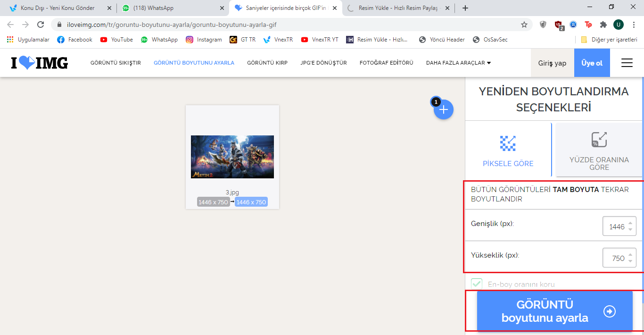Viewport: 644px width, 335px height.
Task: Add more images with the plus button
Action: click(x=444, y=109)
